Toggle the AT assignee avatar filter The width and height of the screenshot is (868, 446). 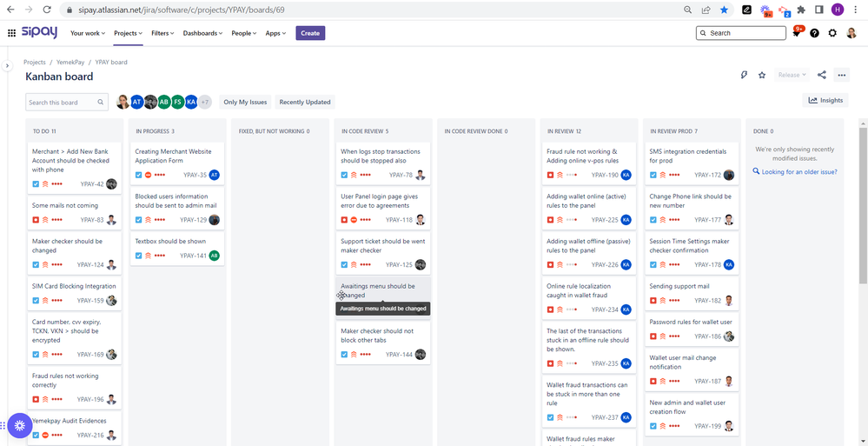point(136,102)
